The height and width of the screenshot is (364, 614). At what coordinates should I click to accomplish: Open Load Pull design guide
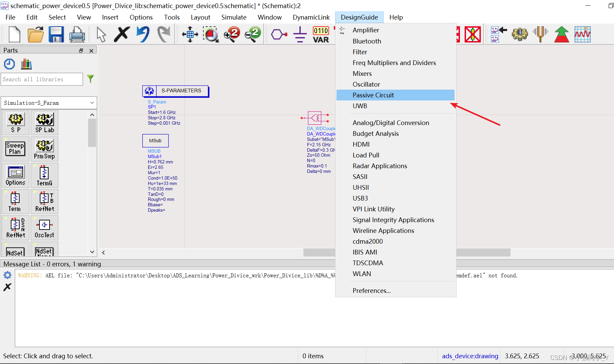[396, 155]
